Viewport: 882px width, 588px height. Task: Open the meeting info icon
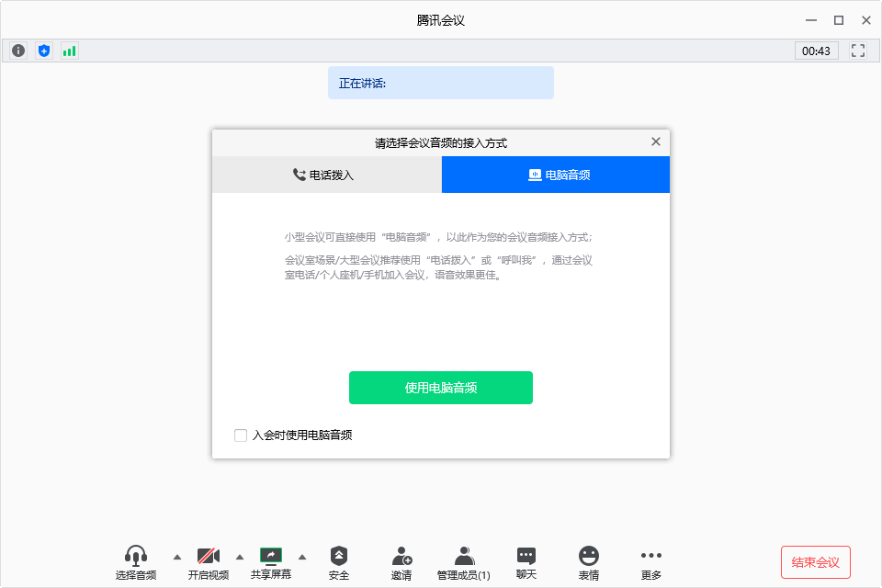[x=18, y=51]
